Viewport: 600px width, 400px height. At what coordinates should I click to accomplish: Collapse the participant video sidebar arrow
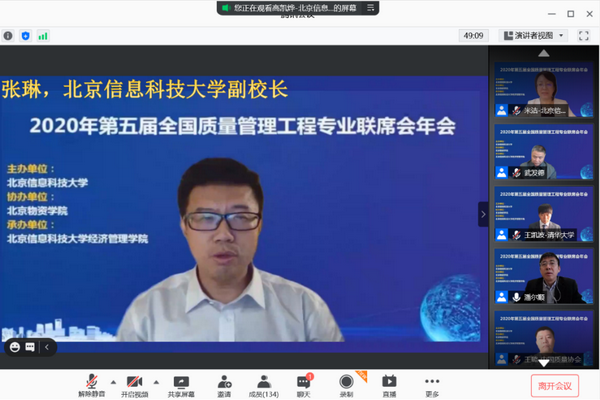(483, 214)
